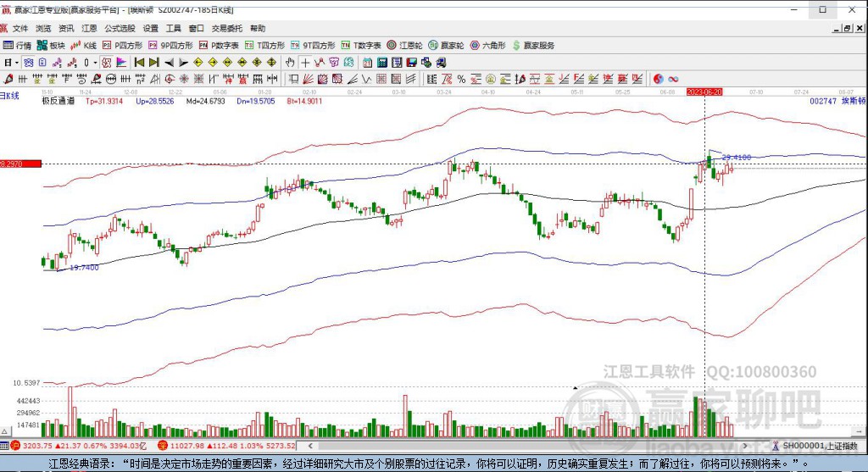This screenshot has height=472, width=868.
Task: Click the calculator icon in toolbar
Action: (x=382, y=63)
